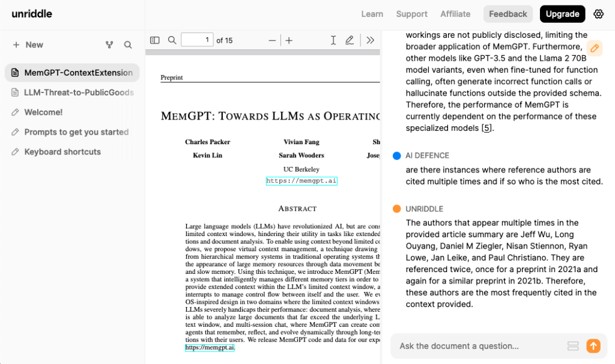Send question with orange arrow button
The image size is (615, 364).
pyautogui.click(x=593, y=346)
